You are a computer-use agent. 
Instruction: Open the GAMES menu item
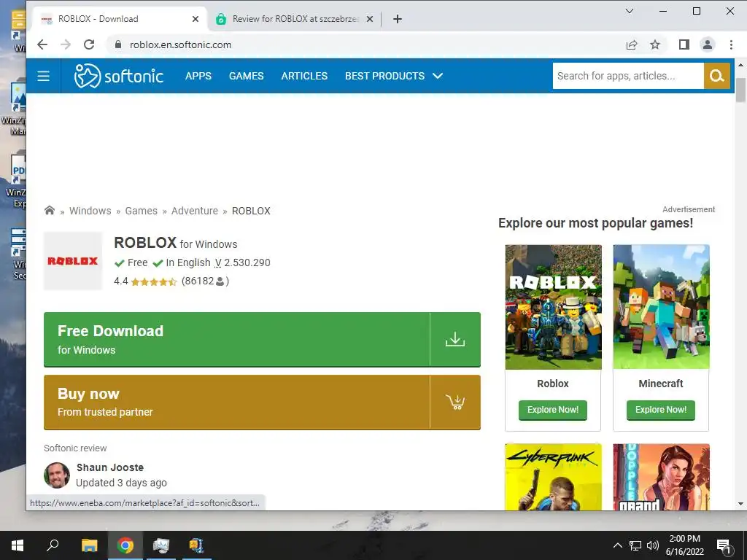[x=247, y=76]
